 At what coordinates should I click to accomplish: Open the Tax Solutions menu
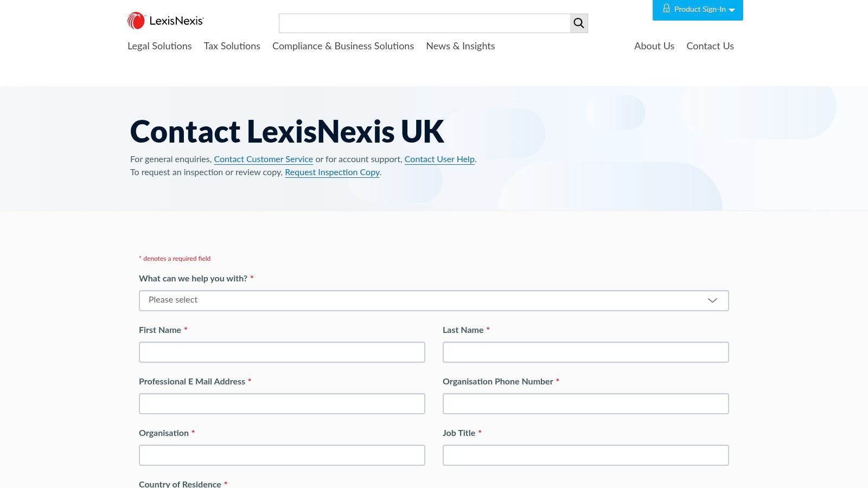(232, 47)
